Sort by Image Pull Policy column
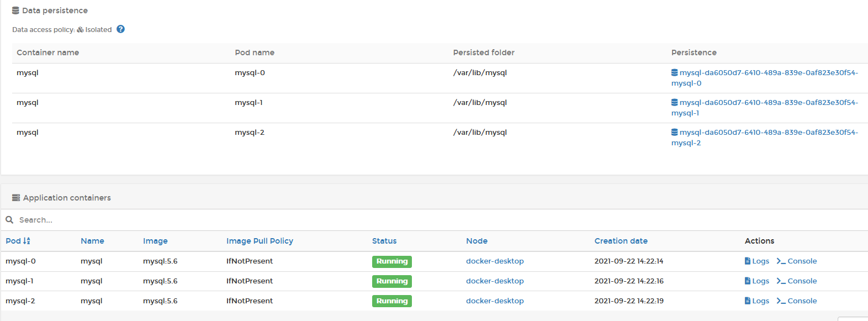Image resolution: width=868 pixels, height=321 pixels. [x=260, y=241]
